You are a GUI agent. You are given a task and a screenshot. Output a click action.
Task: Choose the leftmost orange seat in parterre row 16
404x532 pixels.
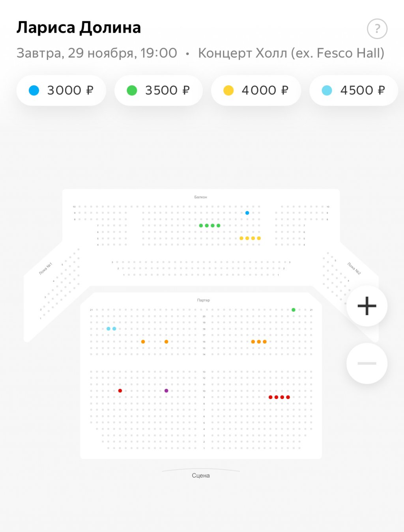[143, 342]
